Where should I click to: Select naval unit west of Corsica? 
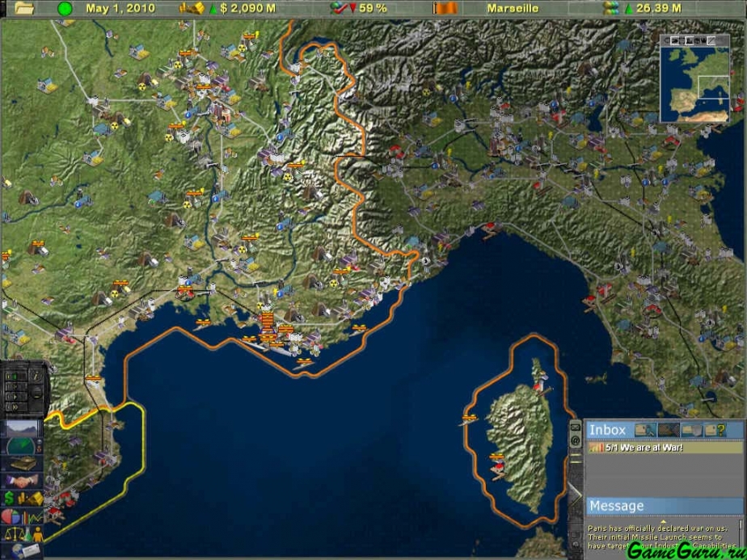pos(468,419)
